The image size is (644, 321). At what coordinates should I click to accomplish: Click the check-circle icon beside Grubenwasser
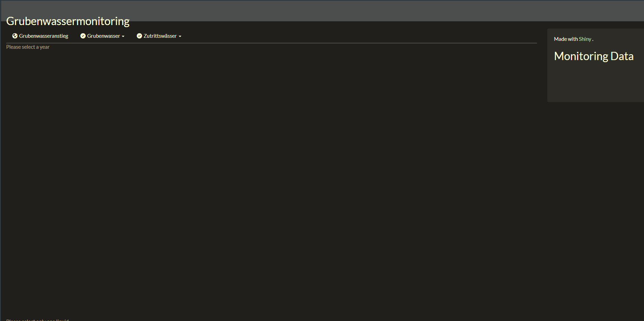pyautogui.click(x=83, y=36)
